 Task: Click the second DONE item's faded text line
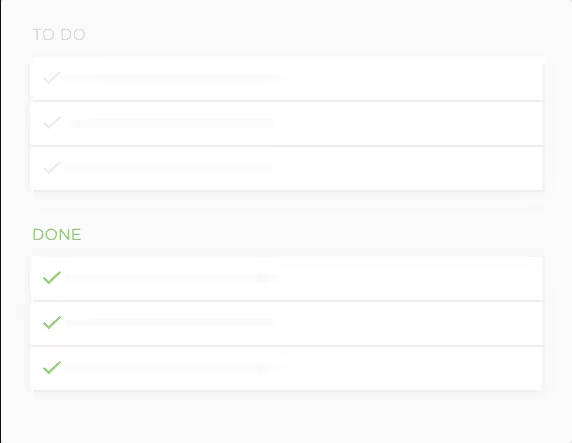(x=170, y=323)
